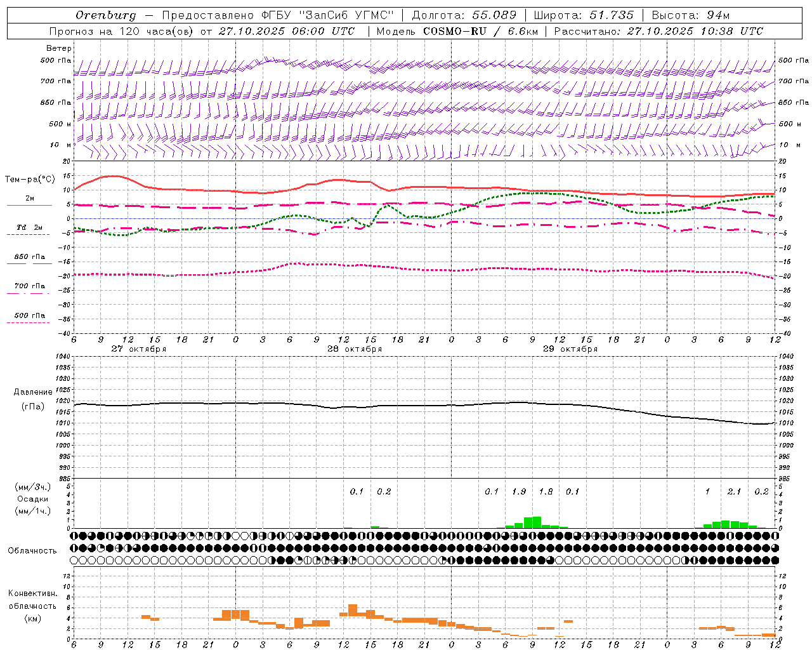This screenshot has width=812, height=650.
Task: Click the latitude value Широта: 51.735
Action: (x=584, y=15)
